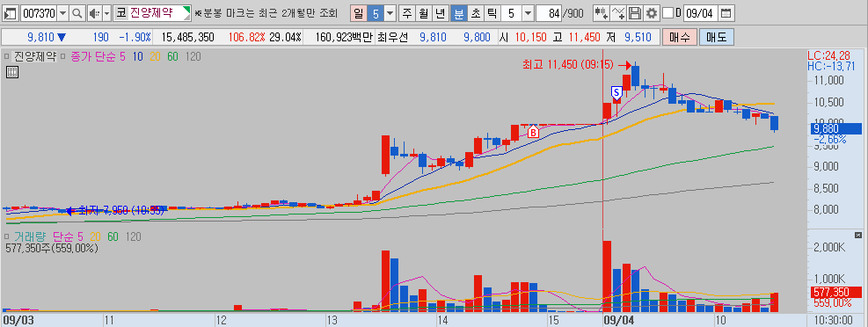The width and height of the screenshot is (868, 327).
Task: Expand the minute interval 5 dropdown arrow
Action: click(x=529, y=12)
